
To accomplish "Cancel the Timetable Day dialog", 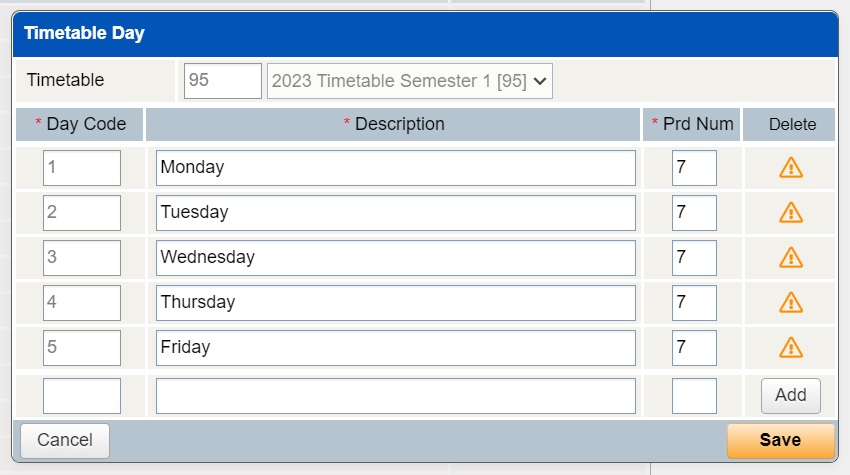I will point(65,440).
